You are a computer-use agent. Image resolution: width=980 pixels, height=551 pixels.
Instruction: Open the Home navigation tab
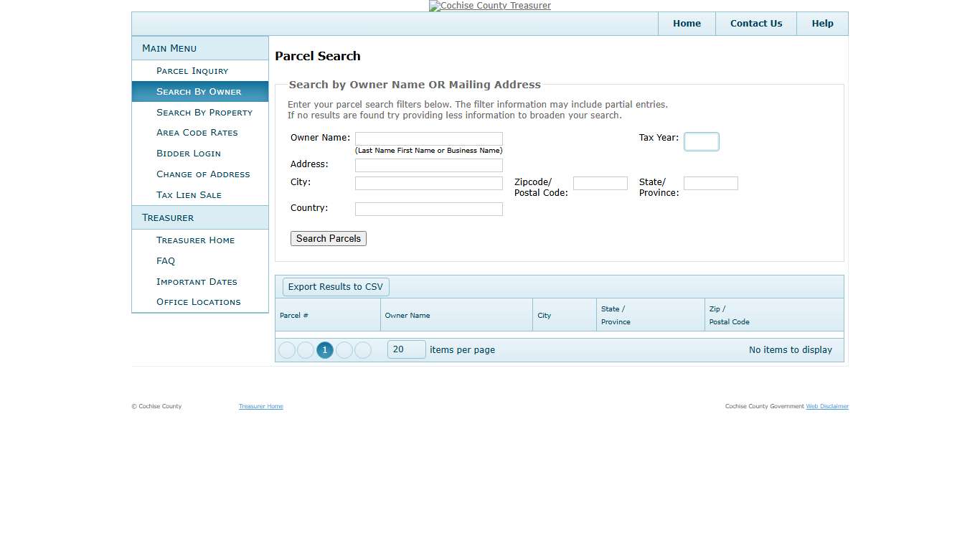coord(686,23)
